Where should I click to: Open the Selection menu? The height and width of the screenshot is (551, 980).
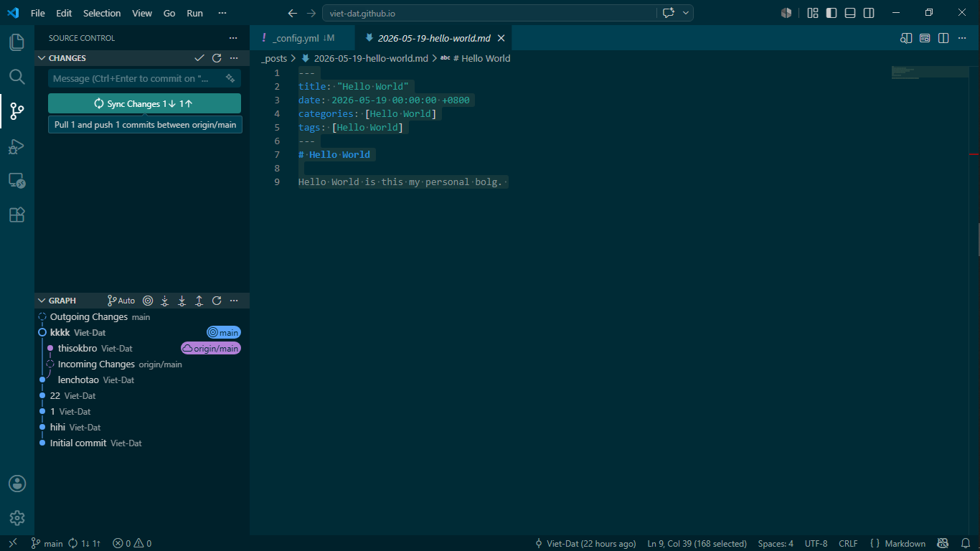click(x=102, y=13)
